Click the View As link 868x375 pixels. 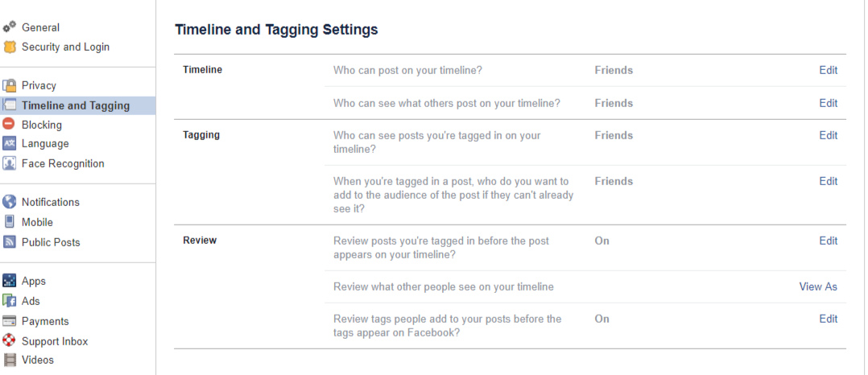pos(818,286)
